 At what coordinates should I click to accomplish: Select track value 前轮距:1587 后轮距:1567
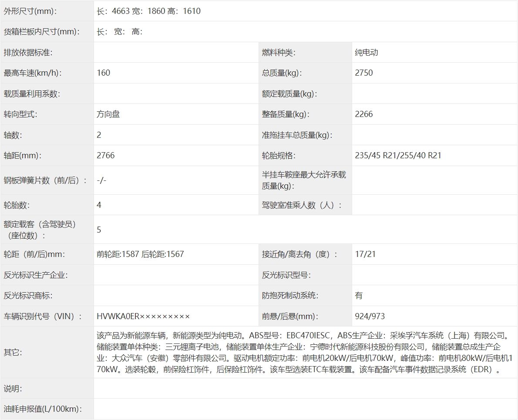[x=140, y=254]
